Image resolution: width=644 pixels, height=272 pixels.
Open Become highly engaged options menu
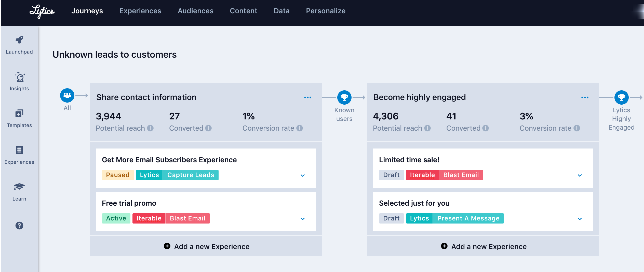coord(585,97)
